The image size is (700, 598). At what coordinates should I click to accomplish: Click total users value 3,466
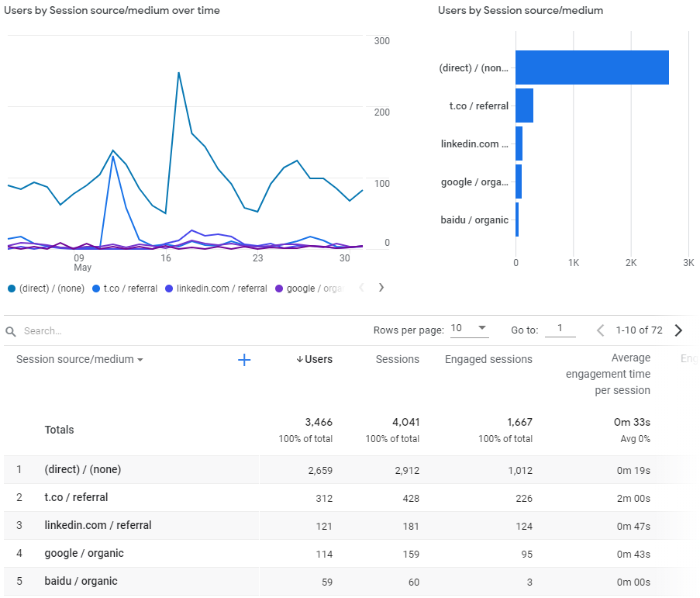319,423
